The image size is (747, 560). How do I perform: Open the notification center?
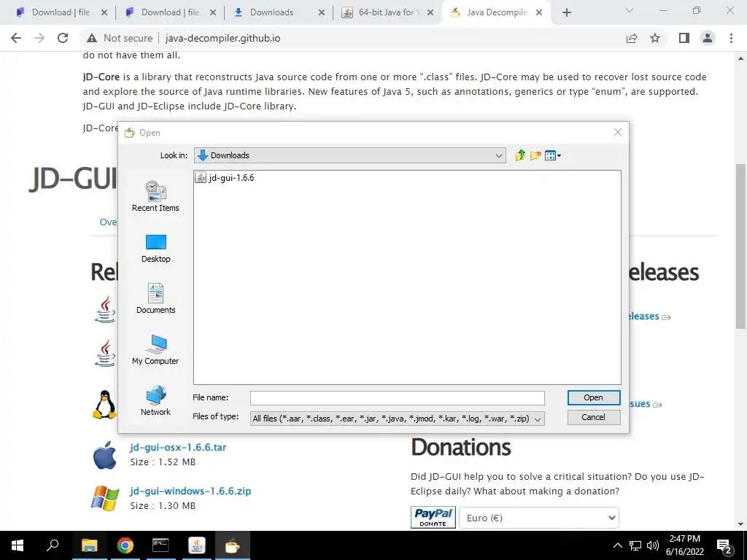tap(724, 546)
